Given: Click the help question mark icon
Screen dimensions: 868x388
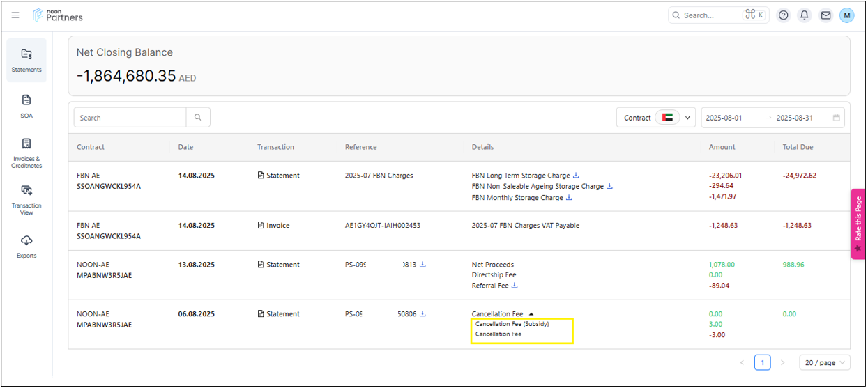Looking at the screenshot, I should pos(784,15).
